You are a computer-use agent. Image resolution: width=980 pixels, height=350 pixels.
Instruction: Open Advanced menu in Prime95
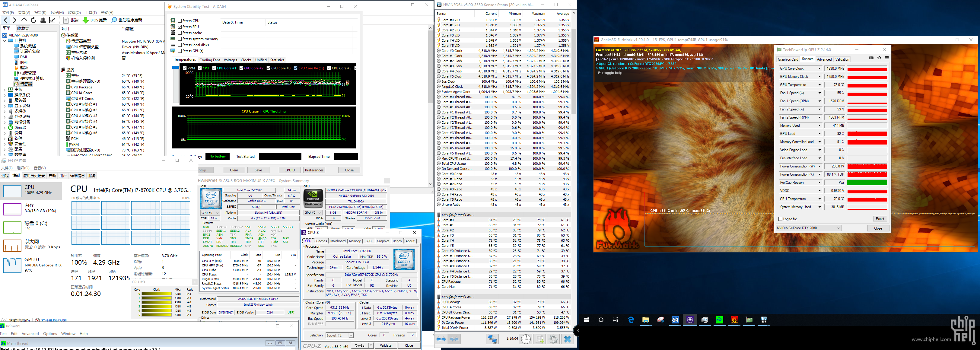tap(30, 334)
